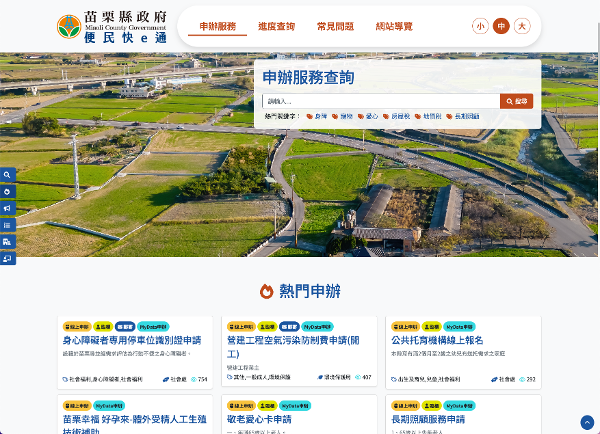Set font size to large (大)
600x434 pixels.
point(522,27)
